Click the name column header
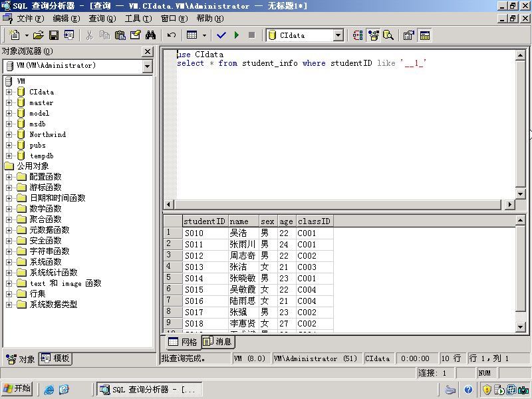The image size is (532, 399). [243, 221]
